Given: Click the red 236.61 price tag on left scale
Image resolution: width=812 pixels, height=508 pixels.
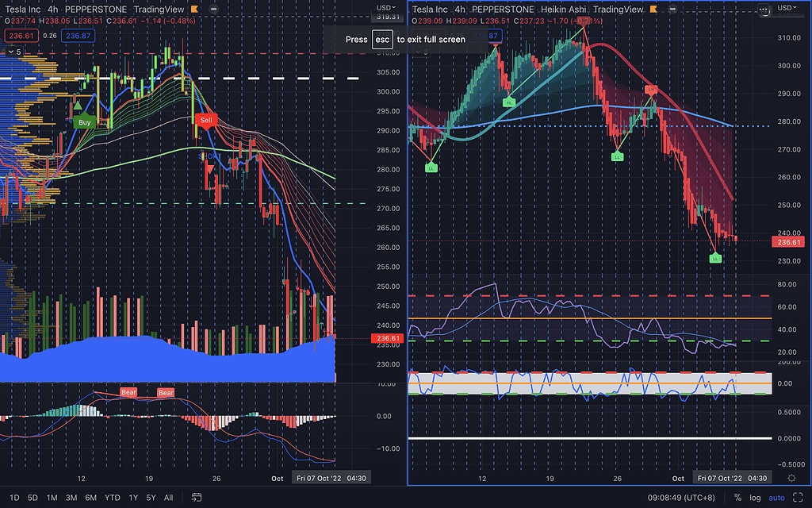Looking at the screenshot, I should 387,338.
